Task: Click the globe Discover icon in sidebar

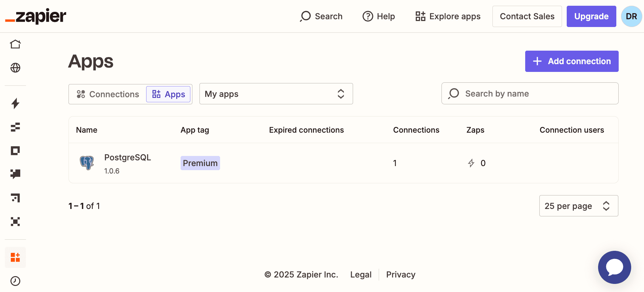Action: tap(15, 68)
